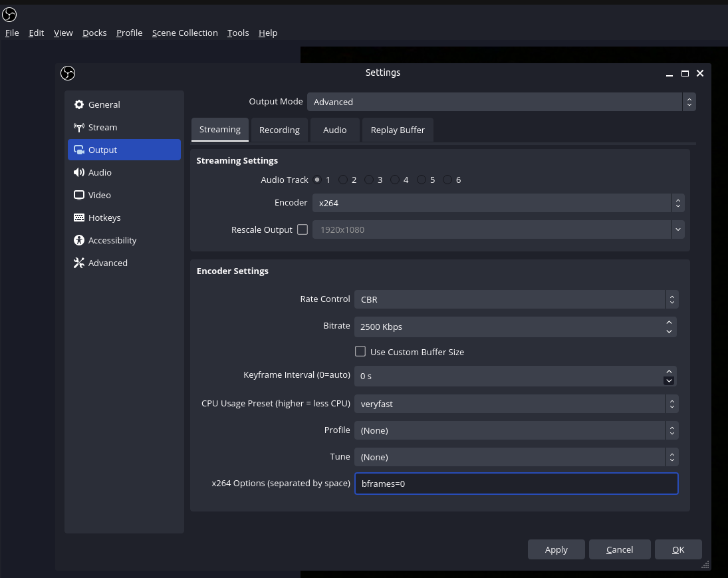Screen dimensions: 728x578
Task: Select the Hotkeys keyboard icon
Action: [x=79, y=217]
